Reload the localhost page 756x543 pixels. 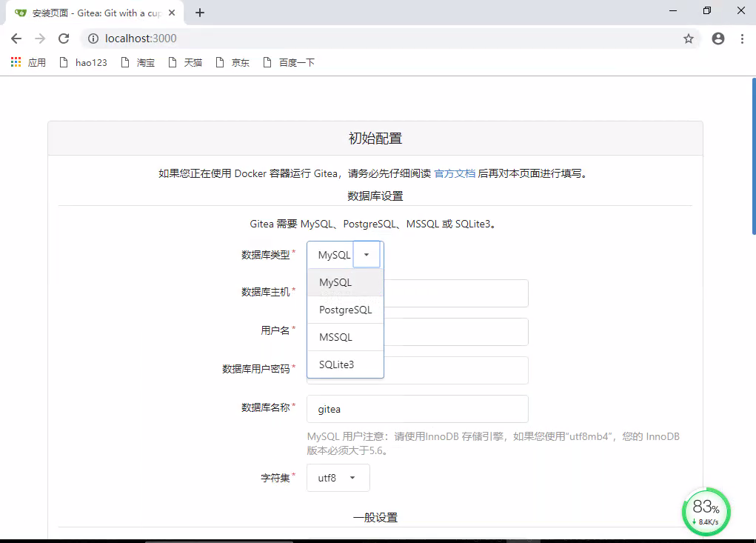pyautogui.click(x=64, y=39)
